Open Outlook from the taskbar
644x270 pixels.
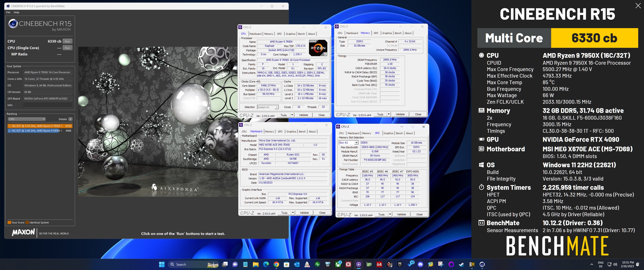coord(297,264)
